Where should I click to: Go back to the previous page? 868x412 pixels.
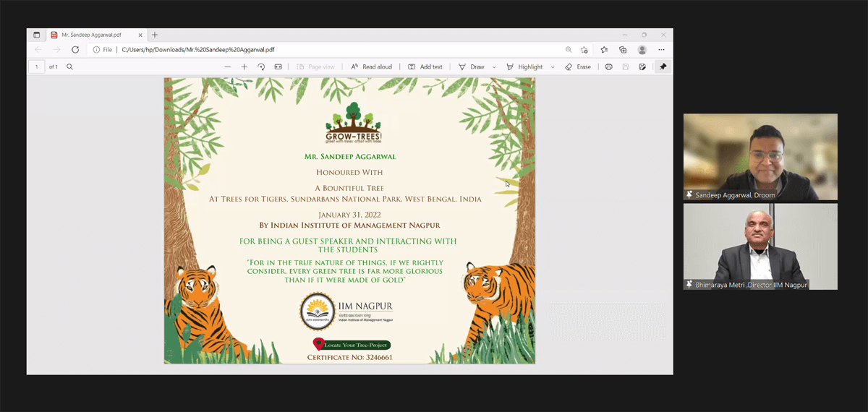38,50
